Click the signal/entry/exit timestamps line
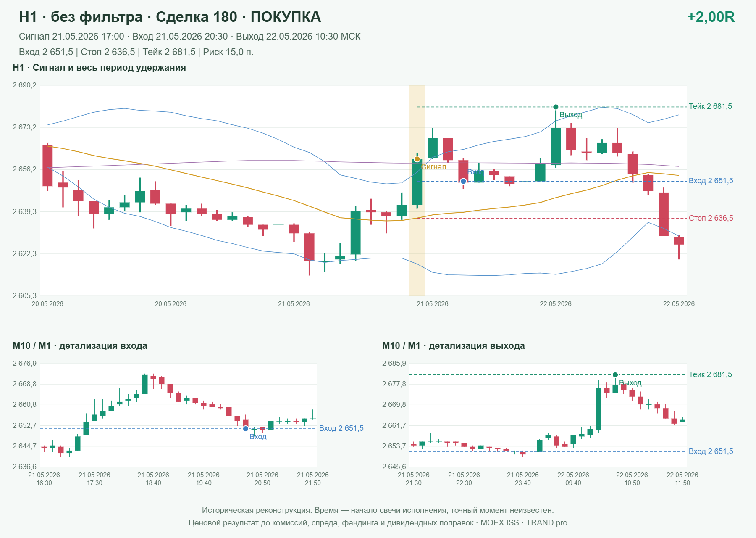 [190, 37]
